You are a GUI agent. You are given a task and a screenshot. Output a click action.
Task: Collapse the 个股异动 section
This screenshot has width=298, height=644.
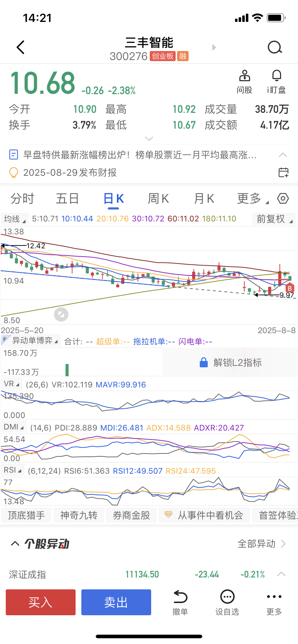tap(15, 543)
